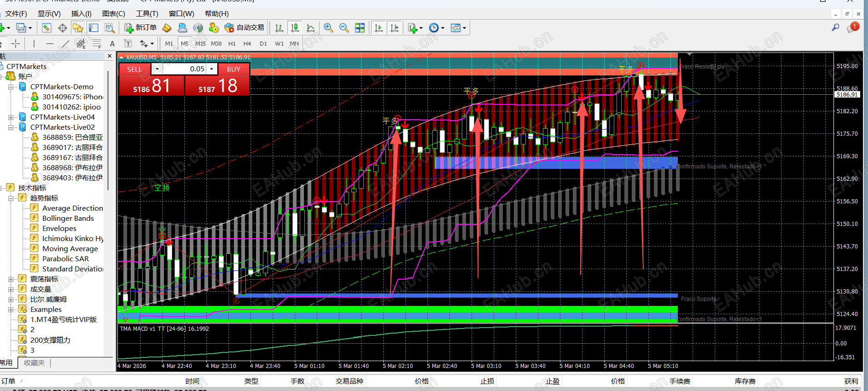Screen dimensions: 868x391
Task: Collapse the CPTMarkets-Demo account node
Action: pyautogui.click(x=11, y=87)
